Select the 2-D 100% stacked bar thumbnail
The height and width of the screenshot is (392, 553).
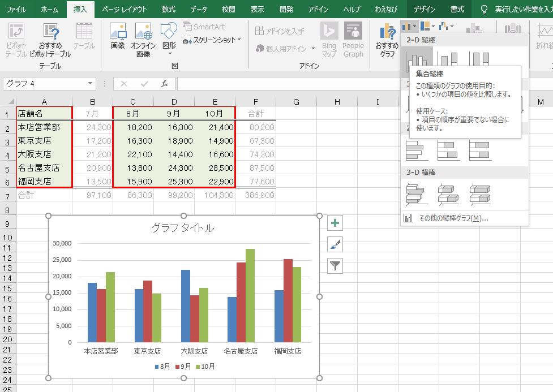point(480,150)
